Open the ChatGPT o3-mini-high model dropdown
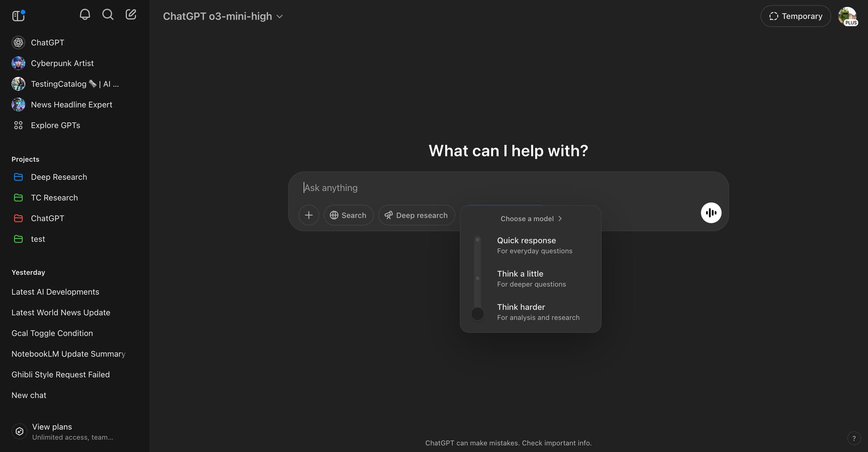The image size is (868, 452). [x=223, y=16]
